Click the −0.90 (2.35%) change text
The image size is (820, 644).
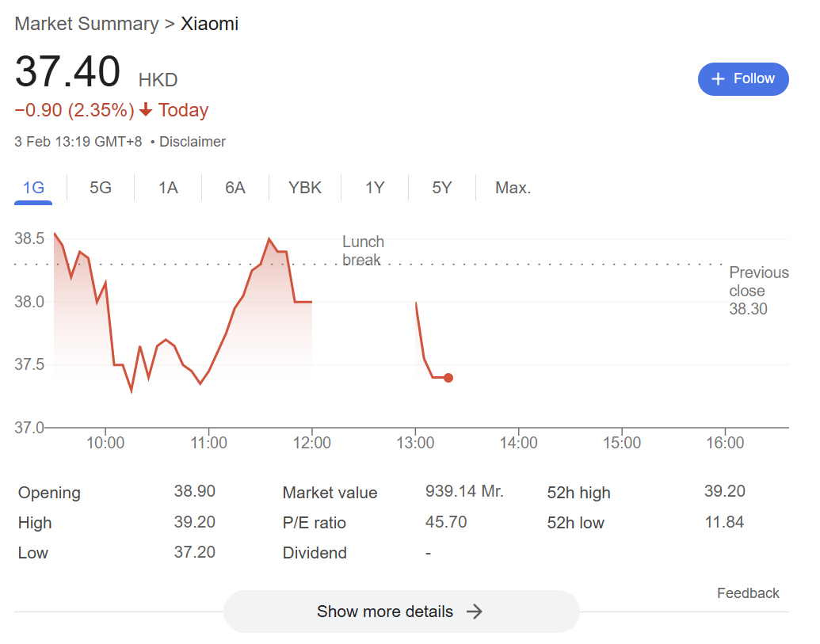click(x=74, y=110)
